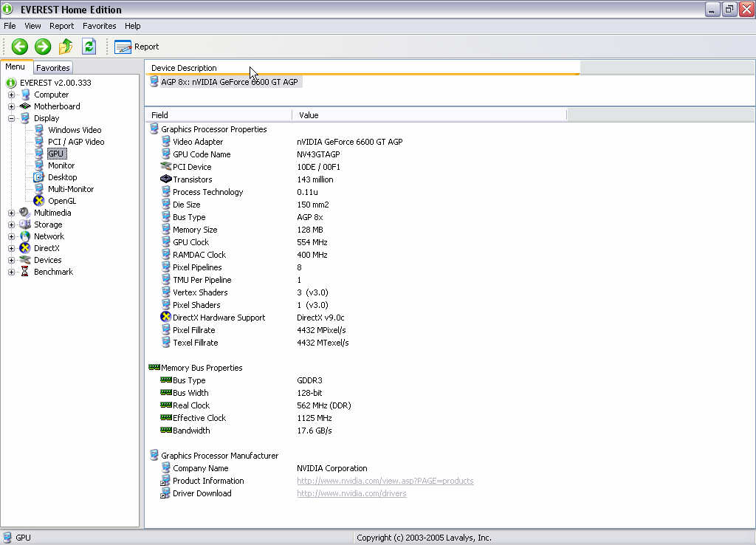The width and height of the screenshot is (756, 545).
Task: Click the green Back arrow icon
Action: (20, 47)
